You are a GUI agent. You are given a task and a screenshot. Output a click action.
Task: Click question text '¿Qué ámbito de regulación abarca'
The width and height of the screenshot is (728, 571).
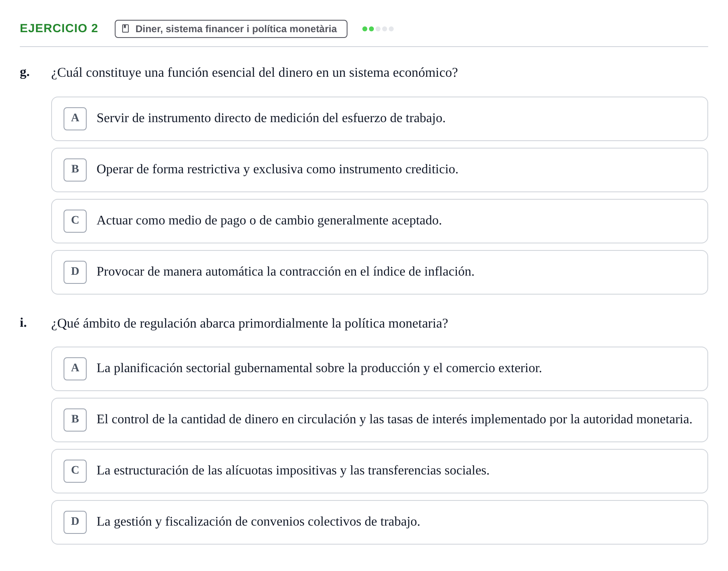tap(249, 323)
